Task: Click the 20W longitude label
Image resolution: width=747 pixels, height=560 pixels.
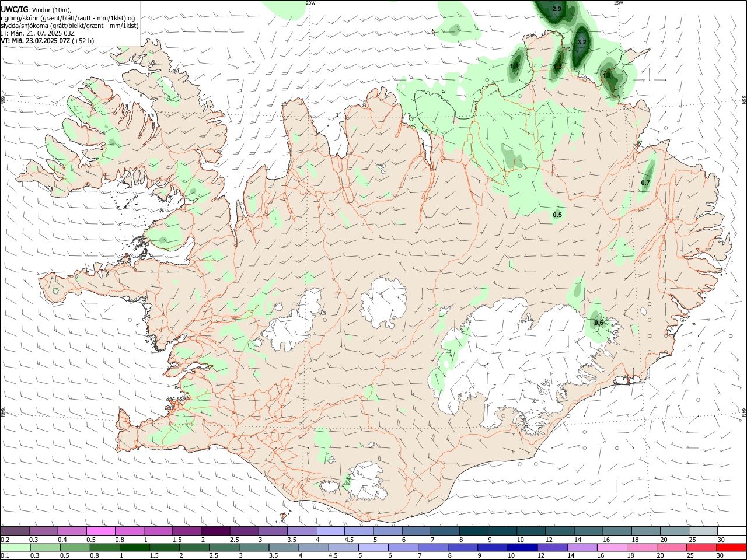Action: 310,3
